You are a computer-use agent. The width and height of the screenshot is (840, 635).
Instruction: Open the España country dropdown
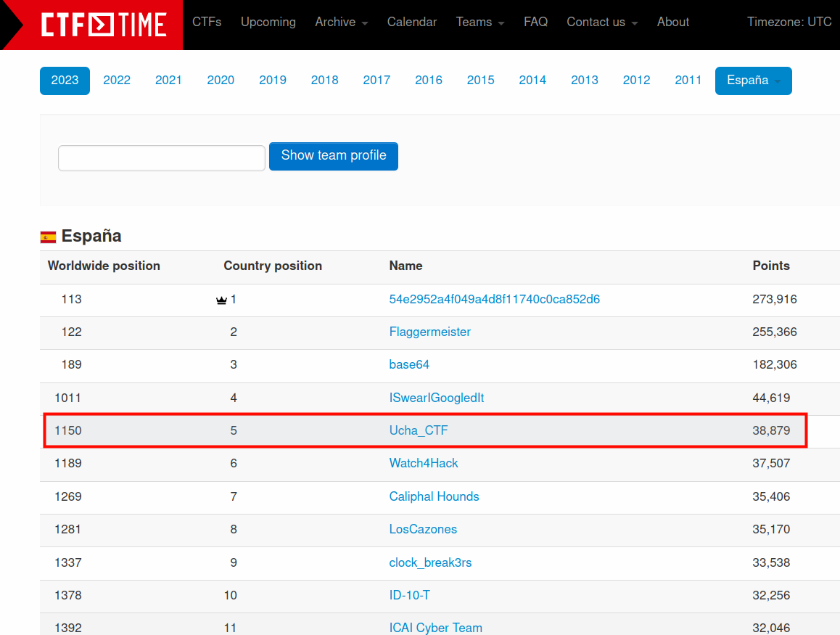click(x=753, y=81)
